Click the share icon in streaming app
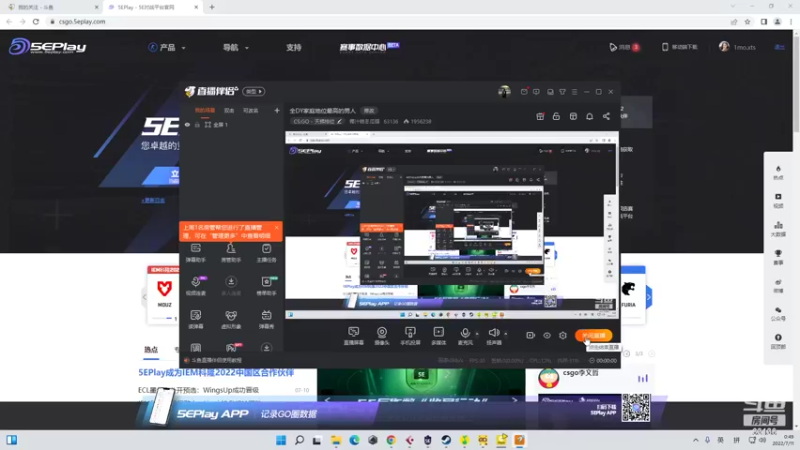800x450 pixels. (606, 116)
